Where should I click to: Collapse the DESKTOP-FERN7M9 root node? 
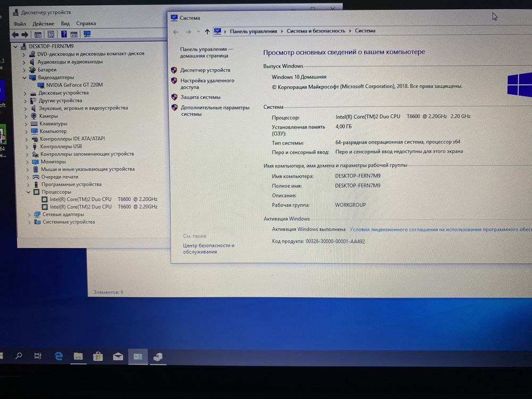[x=15, y=46]
